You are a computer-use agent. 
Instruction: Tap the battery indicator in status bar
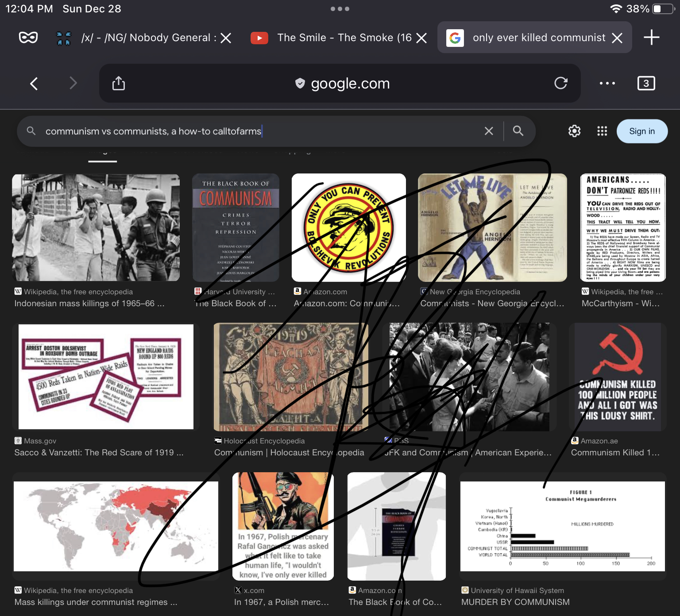point(663,9)
